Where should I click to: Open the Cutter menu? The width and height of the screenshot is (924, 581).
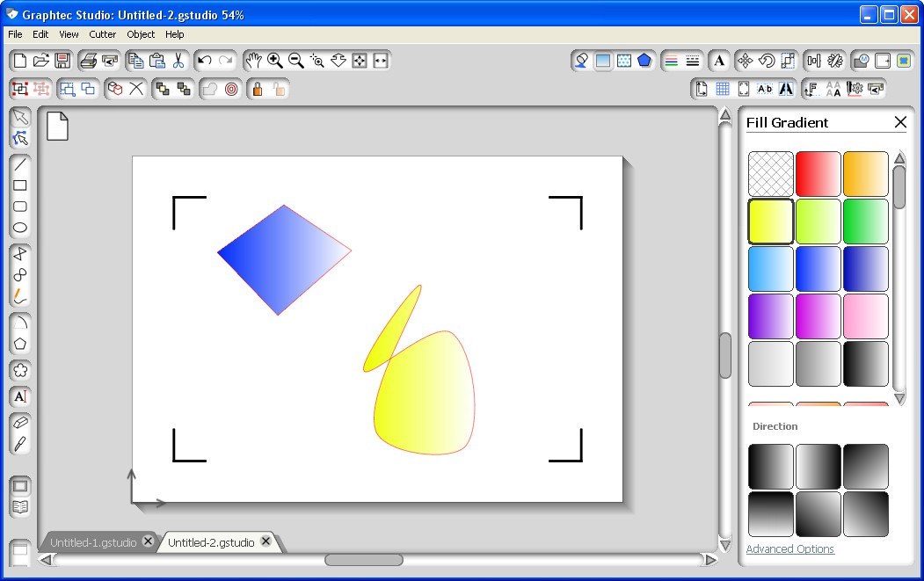pos(103,34)
